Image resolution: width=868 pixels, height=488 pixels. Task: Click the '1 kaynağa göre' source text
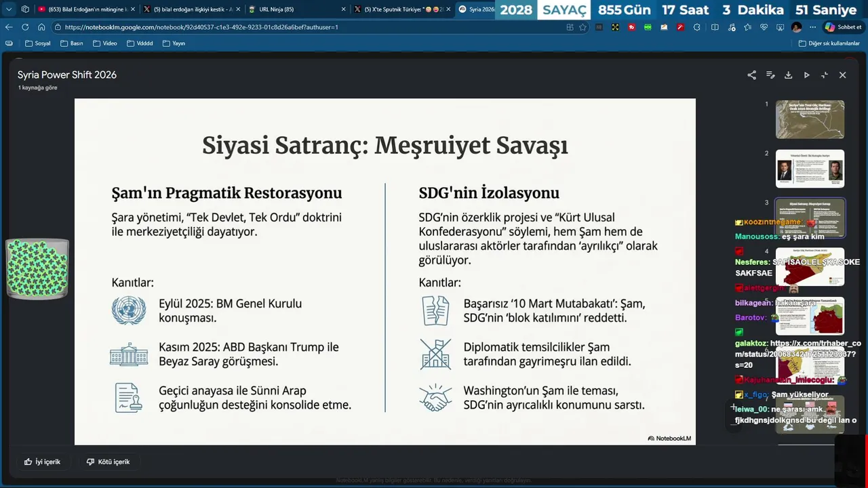(37, 88)
